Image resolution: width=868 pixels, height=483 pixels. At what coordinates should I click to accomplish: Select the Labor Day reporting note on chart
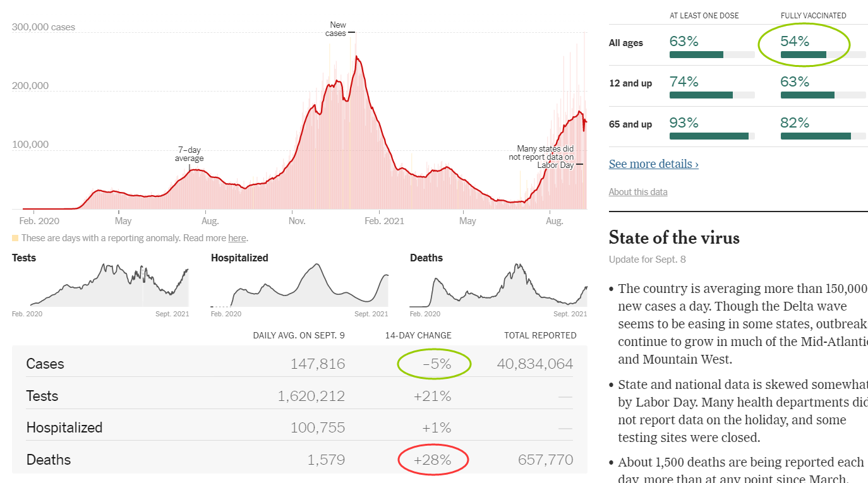click(541, 157)
